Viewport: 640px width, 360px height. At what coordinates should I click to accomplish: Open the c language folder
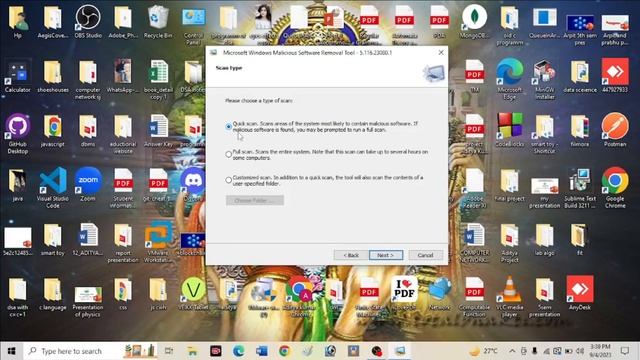tap(53, 293)
